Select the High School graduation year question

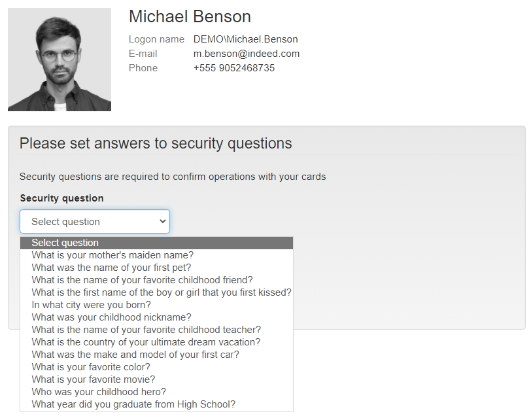click(156, 404)
